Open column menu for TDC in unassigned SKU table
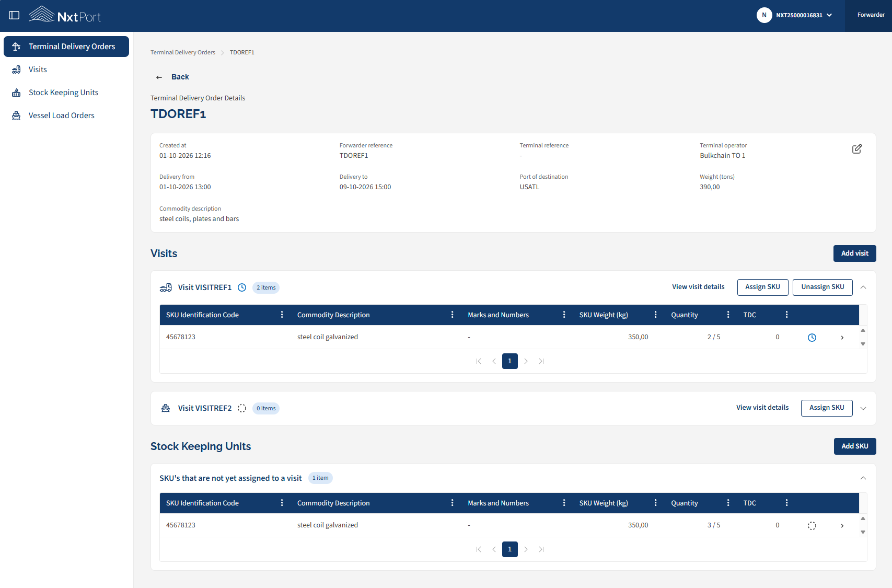892x588 pixels. 787,503
